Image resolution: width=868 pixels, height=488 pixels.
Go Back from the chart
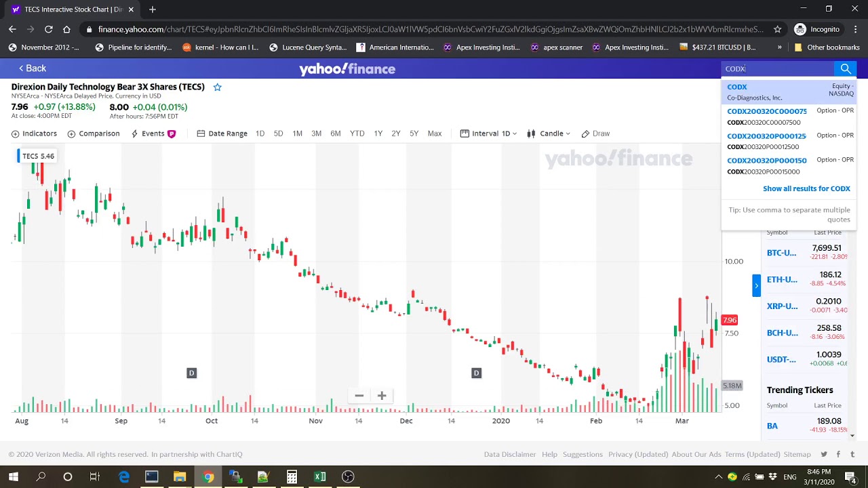pyautogui.click(x=33, y=68)
